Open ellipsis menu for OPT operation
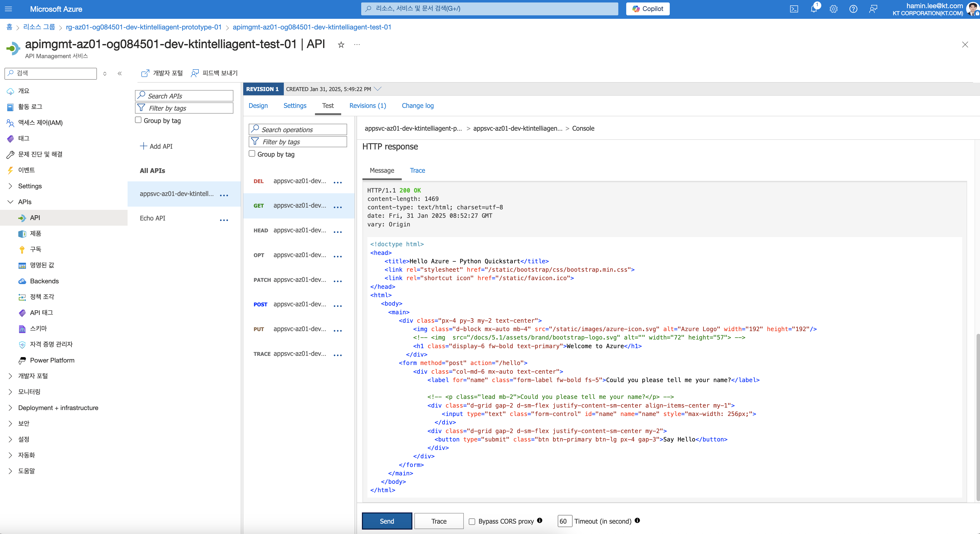 [338, 256]
